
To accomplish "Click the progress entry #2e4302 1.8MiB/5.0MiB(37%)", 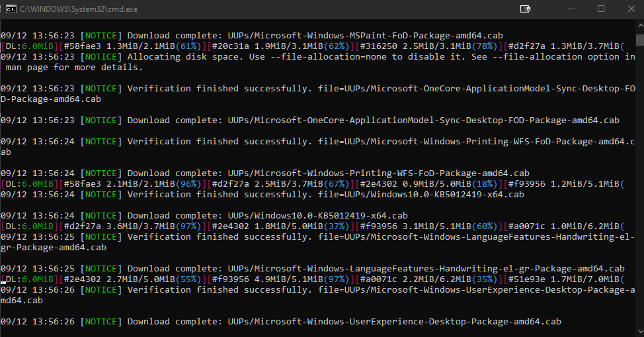I will point(280,226).
